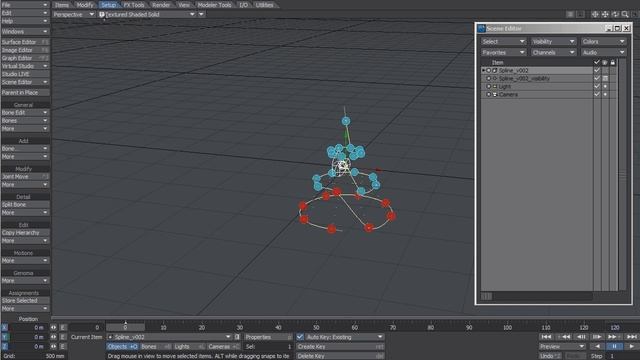Click the viewport zoom magnifier icon
Viewport: 640px width, 360px height.
625,14
